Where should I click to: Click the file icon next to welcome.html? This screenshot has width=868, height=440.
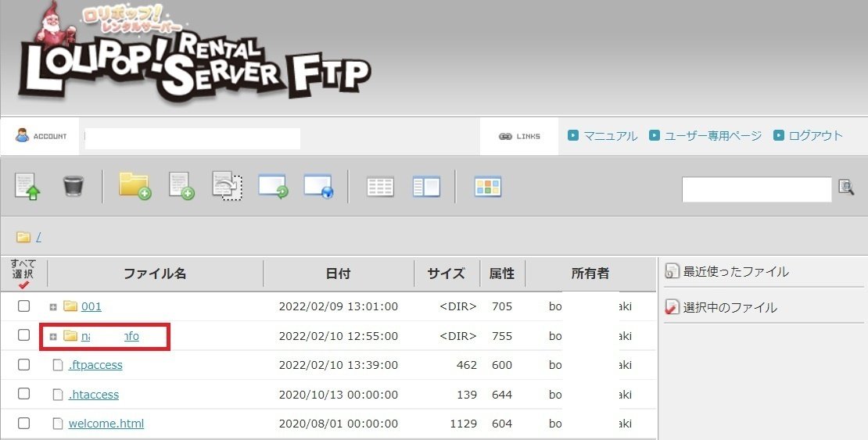58,424
